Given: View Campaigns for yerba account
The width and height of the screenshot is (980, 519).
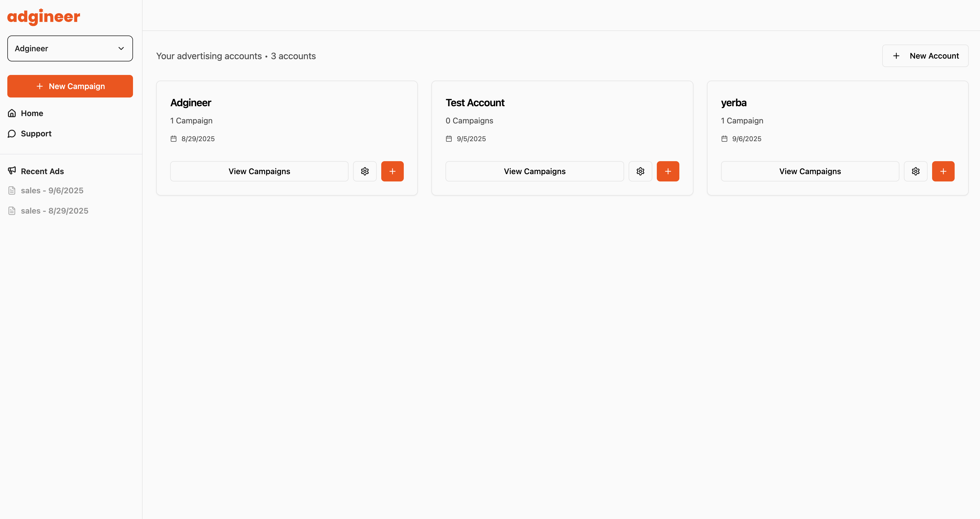Looking at the screenshot, I should [810, 171].
